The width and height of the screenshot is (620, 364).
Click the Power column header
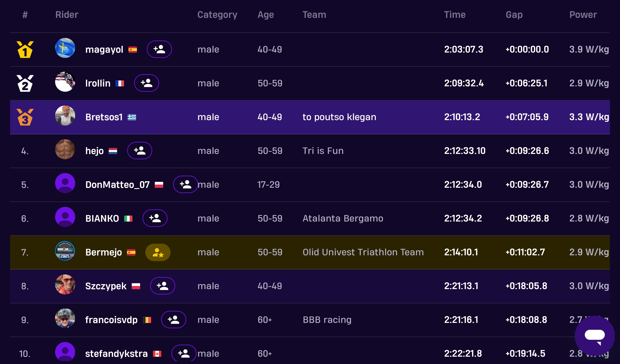coord(583,15)
